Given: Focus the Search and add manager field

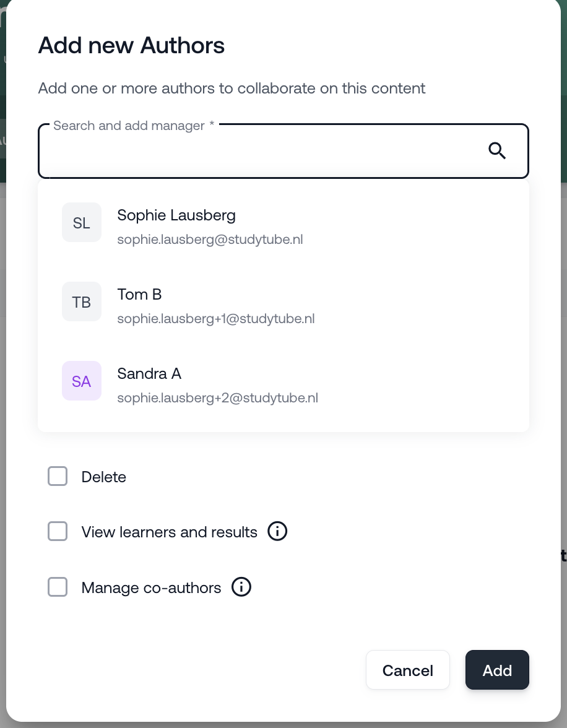Looking at the screenshot, I should click(260, 152).
